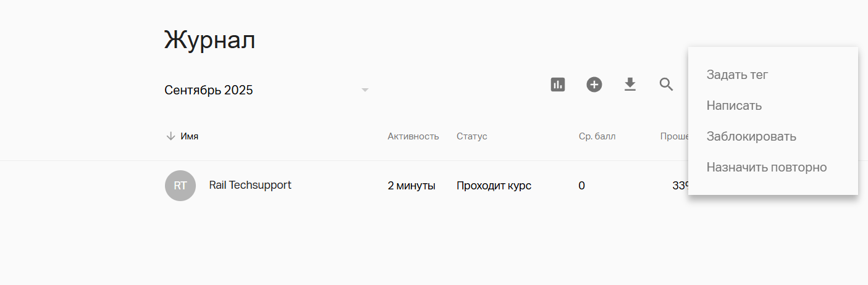Viewport: 868px width, 285px height.
Task: Click the download journal icon
Action: click(630, 85)
